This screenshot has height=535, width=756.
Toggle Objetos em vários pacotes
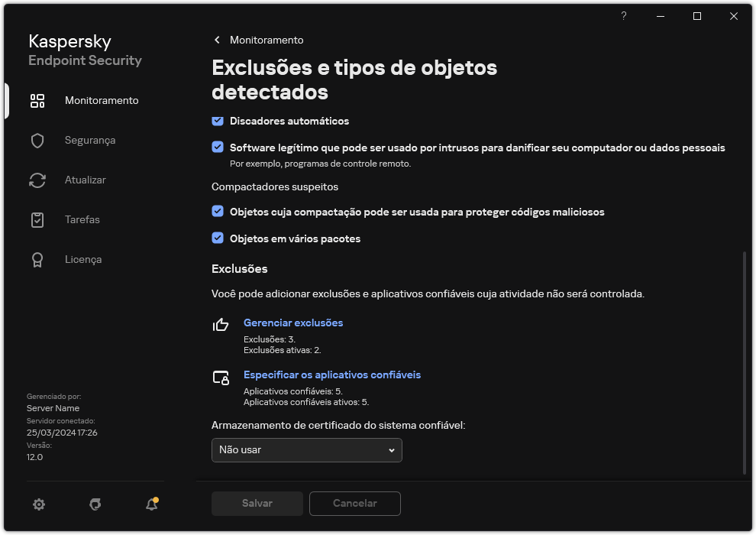coord(217,238)
